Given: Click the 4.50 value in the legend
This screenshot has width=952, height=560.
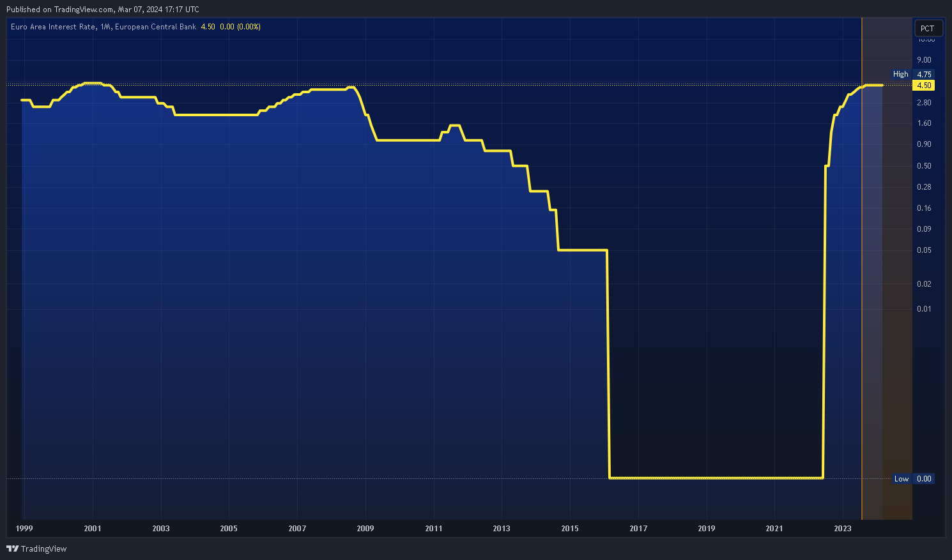Looking at the screenshot, I should click(x=208, y=27).
